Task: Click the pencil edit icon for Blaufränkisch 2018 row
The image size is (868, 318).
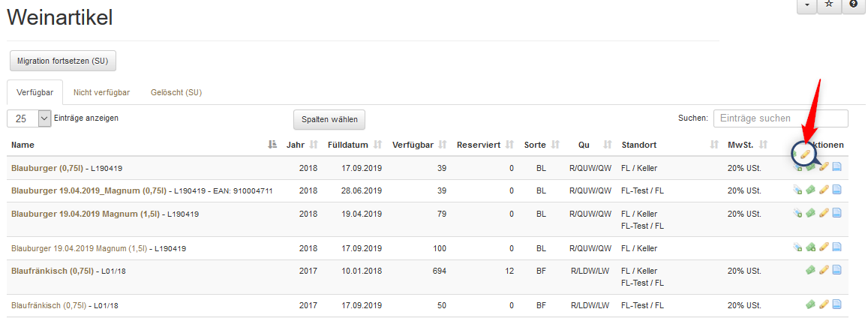Action: click(824, 270)
